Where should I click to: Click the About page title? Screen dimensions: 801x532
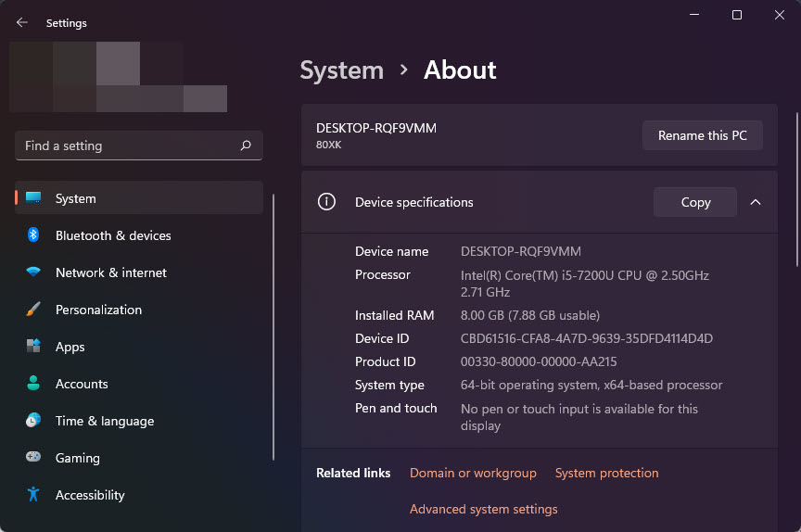[x=460, y=70]
